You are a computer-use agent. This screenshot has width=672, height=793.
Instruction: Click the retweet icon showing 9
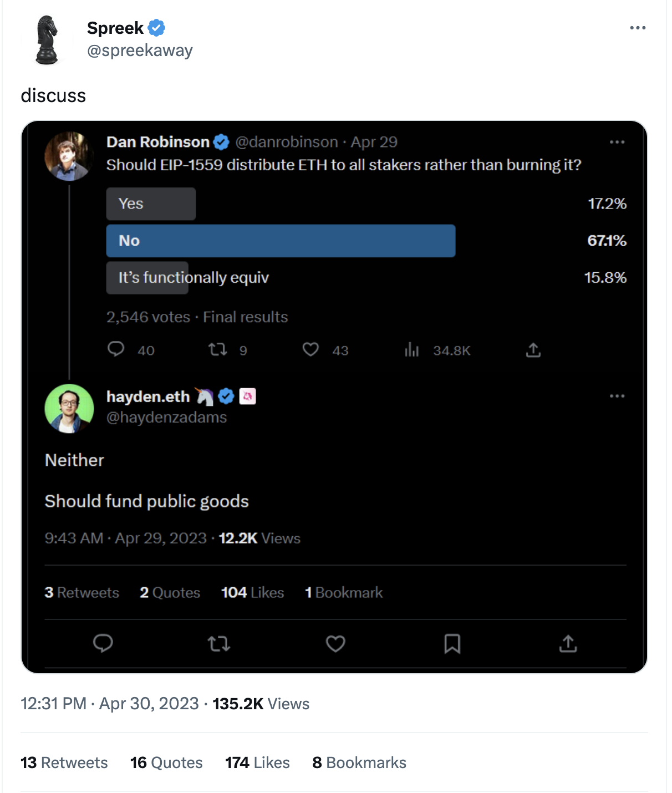217,349
